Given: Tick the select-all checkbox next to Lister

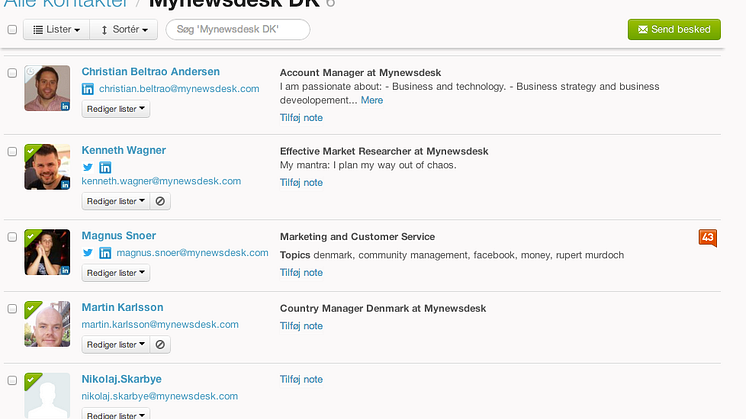Looking at the screenshot, I should (x=12, y=29).
